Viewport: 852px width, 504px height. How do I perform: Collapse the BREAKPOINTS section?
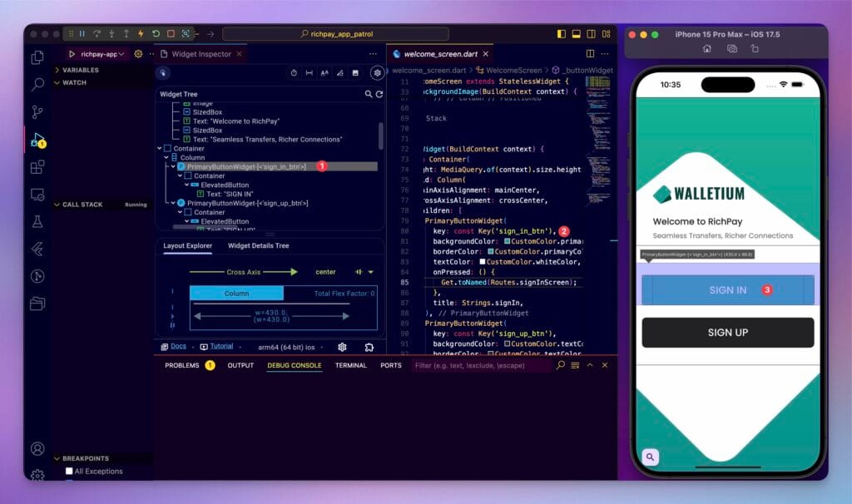pos(86,458)
